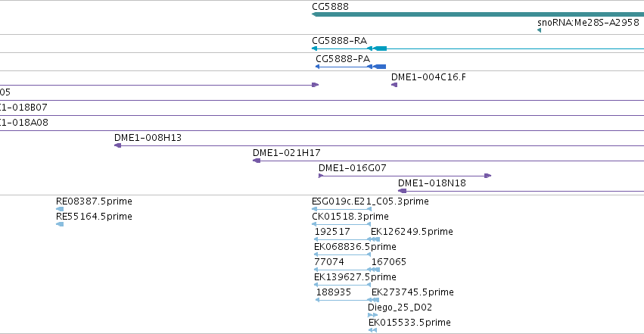
Task: Click the DME1-016G07 clone line
Action: pyautogui.click(x=405, y=176)
